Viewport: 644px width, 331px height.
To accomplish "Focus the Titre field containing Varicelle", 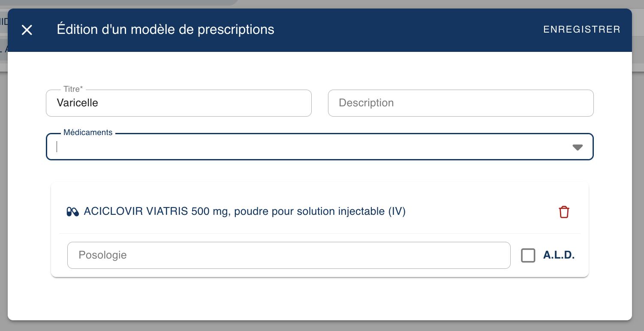I will tap(193, 103).
